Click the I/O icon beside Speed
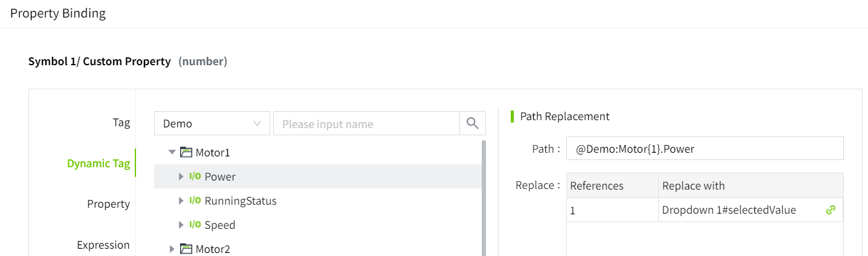Image resolution: width=868 pixels, height=256 pixels. tap(195, 225)
